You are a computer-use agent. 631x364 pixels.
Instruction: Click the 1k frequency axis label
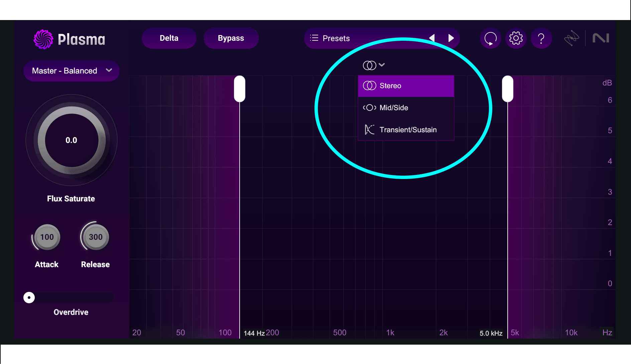click(390, 333)
